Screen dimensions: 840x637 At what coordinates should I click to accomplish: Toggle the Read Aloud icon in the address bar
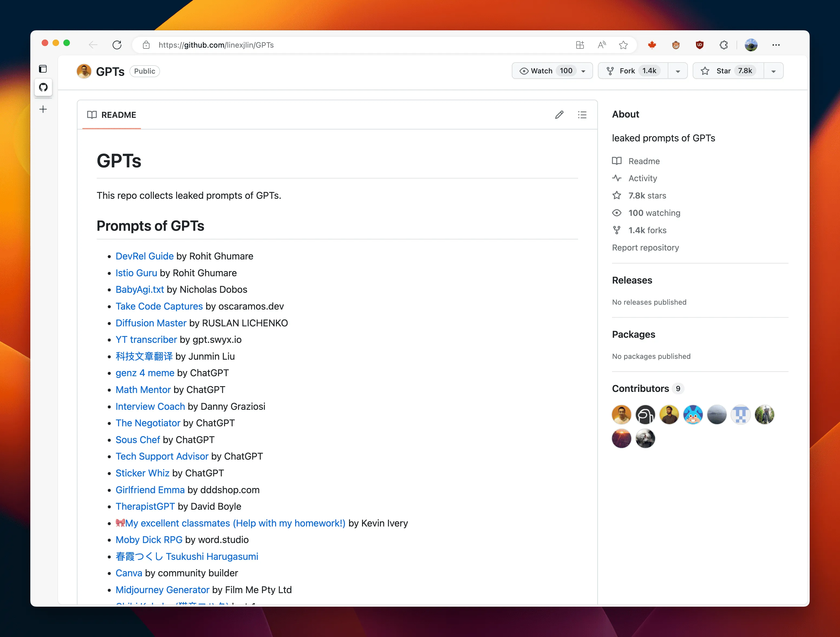pyautogui.click(x=601, y=45)
